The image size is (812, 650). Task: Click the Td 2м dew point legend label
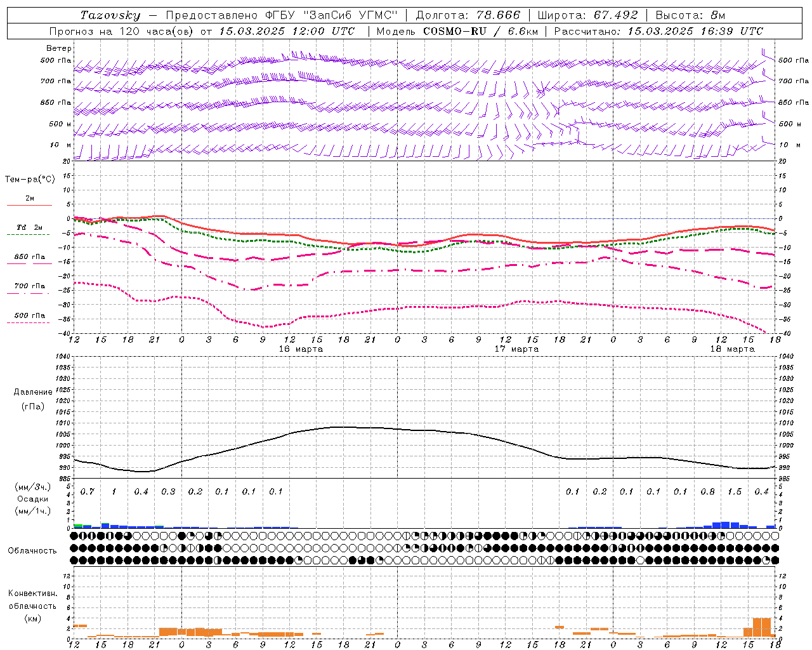(29, 227)
